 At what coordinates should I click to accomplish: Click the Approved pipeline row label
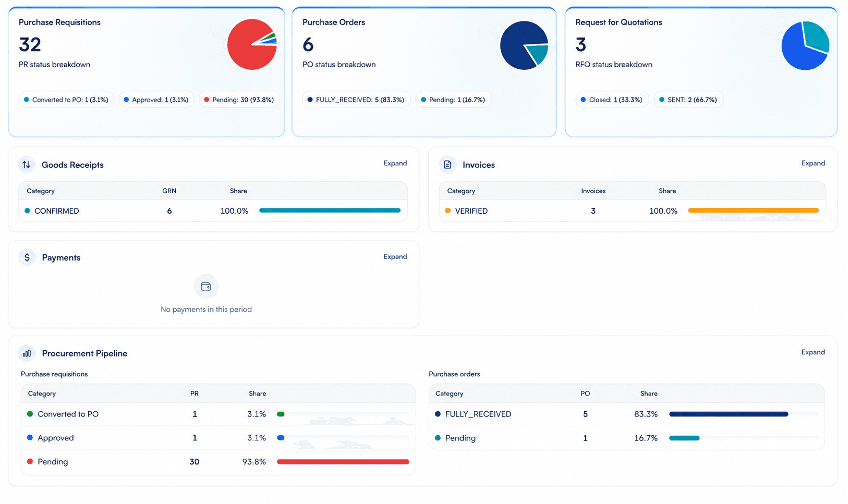(56, 438)
